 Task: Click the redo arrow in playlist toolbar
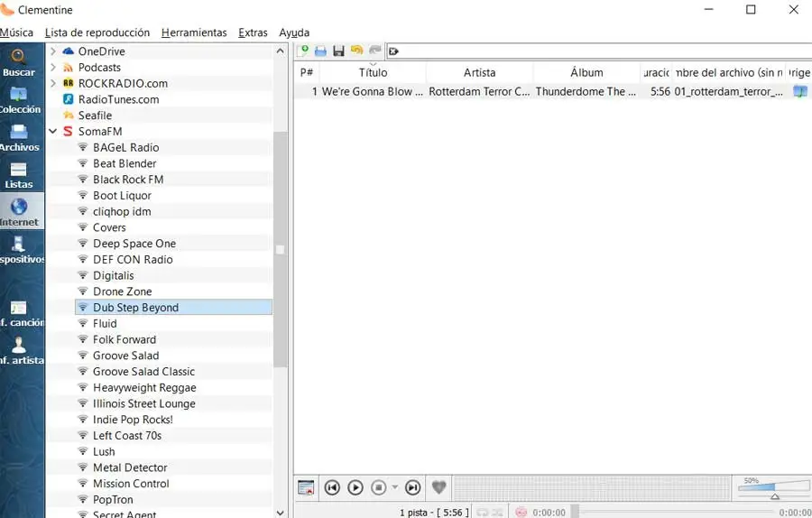[375, 51]
